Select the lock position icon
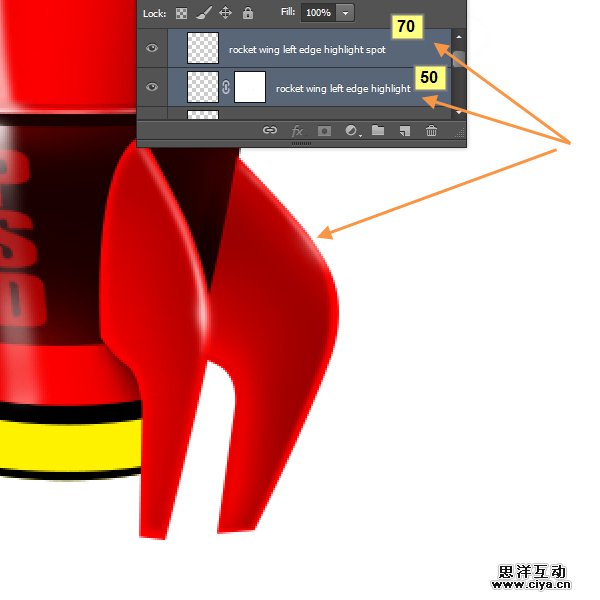This screenshot has width=600, height=600. point(225,13)
